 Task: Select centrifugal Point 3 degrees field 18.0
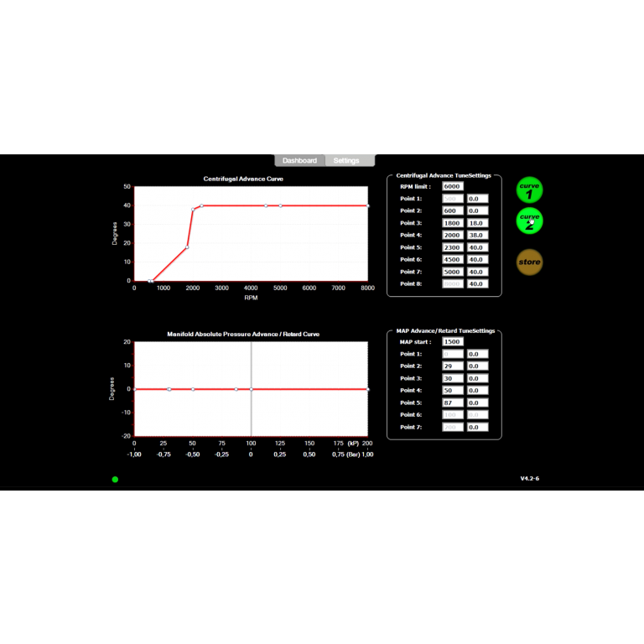477,223
